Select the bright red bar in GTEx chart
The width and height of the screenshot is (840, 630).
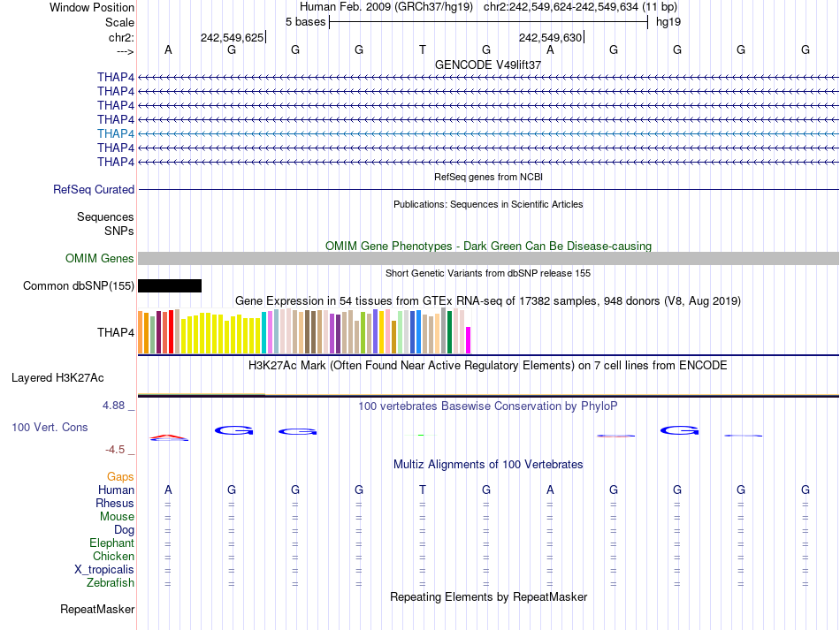click(x=171, y=331)
